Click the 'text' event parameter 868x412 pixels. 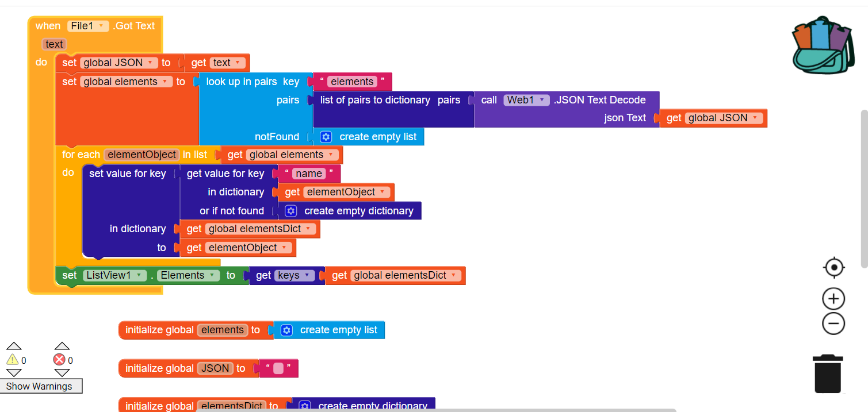[54, 44]
